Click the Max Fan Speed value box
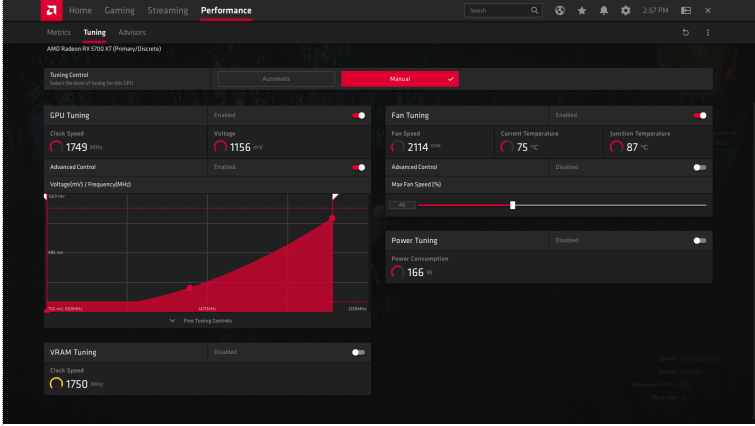The width and height of the screenshot is (755, 426). [x=402, y=205]
